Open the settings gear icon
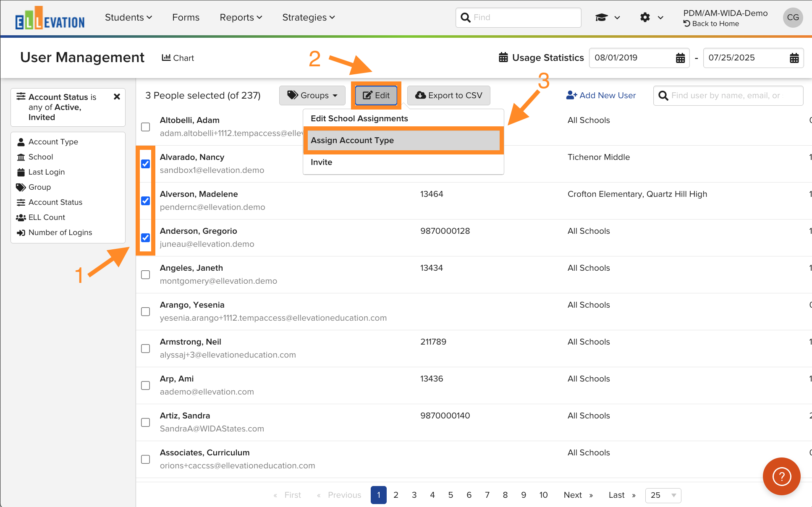This screenshot has height=507, width=812. click(645, 17)
